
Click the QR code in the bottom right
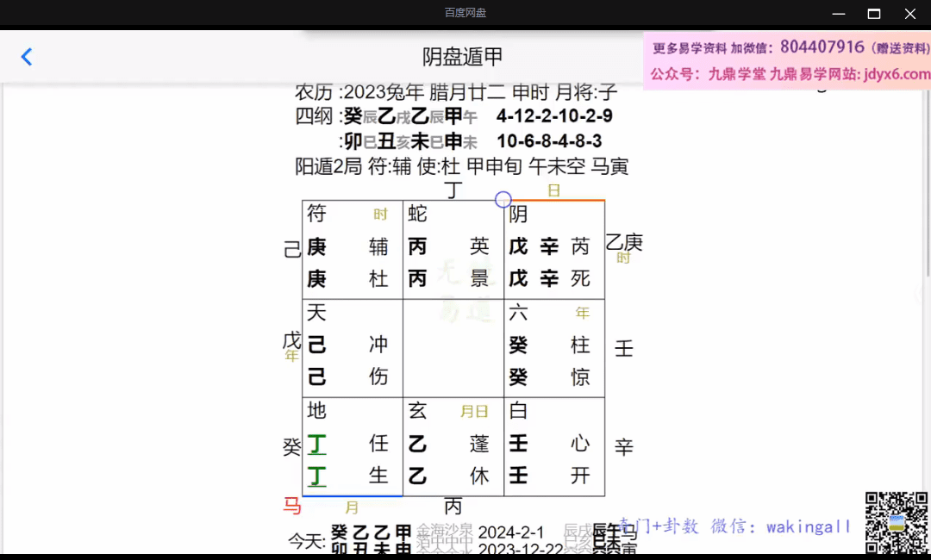897,522
